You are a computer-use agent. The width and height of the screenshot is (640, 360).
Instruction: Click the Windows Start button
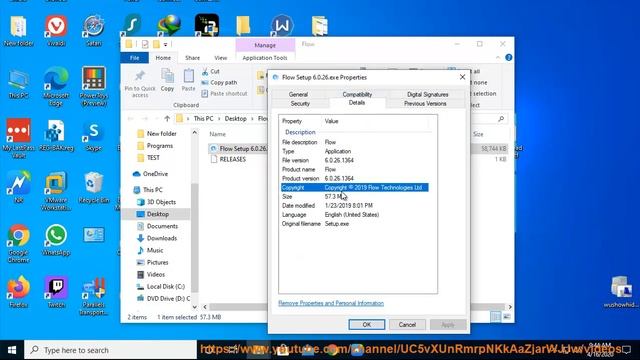click(x=12, y=350)
